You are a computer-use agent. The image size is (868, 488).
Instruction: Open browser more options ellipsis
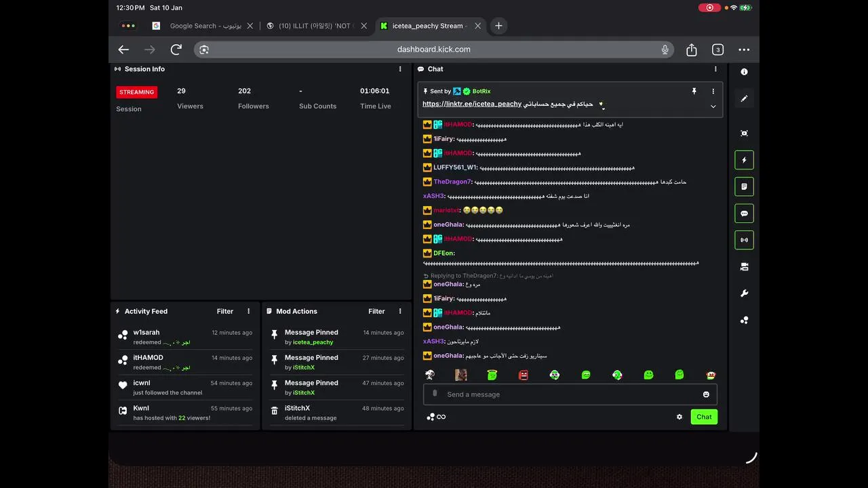[744, 49]
